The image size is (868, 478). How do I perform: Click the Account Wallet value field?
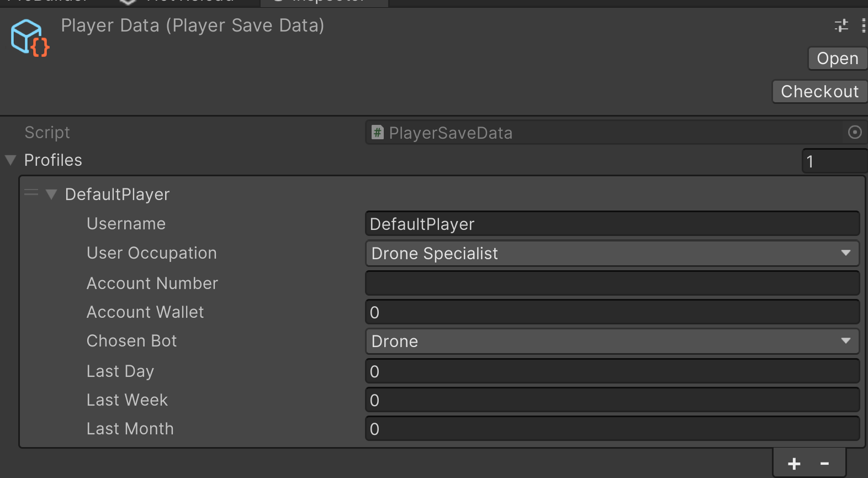click(x=612, y=312)
